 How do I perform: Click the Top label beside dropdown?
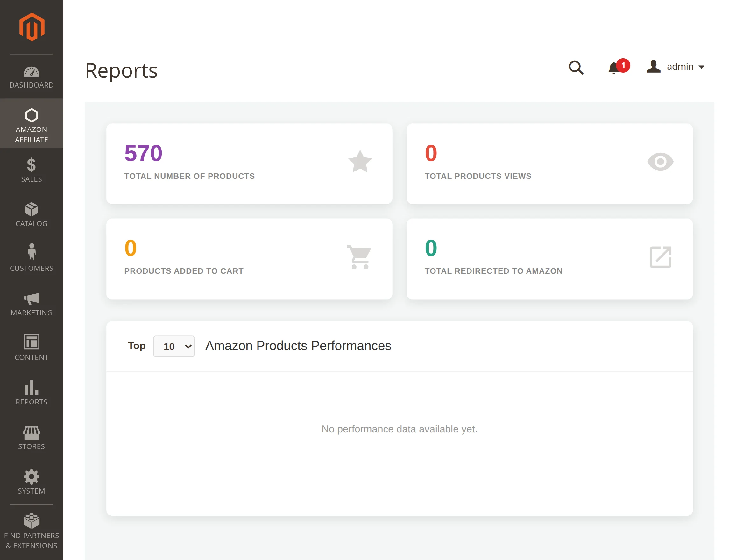click(x=136, y=346)
